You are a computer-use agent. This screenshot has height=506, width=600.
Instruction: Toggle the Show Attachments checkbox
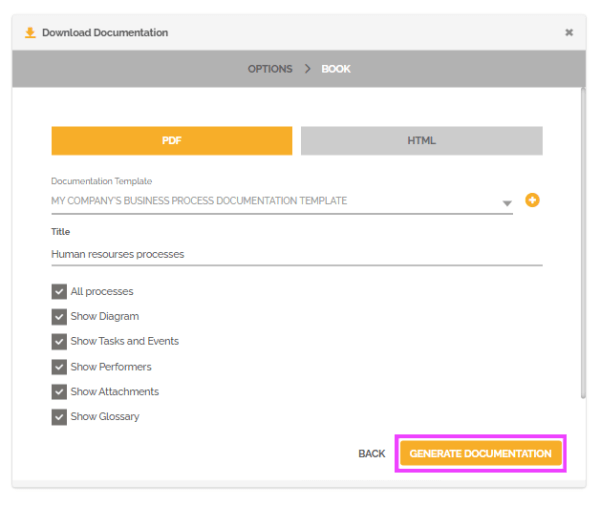[59, 392]
